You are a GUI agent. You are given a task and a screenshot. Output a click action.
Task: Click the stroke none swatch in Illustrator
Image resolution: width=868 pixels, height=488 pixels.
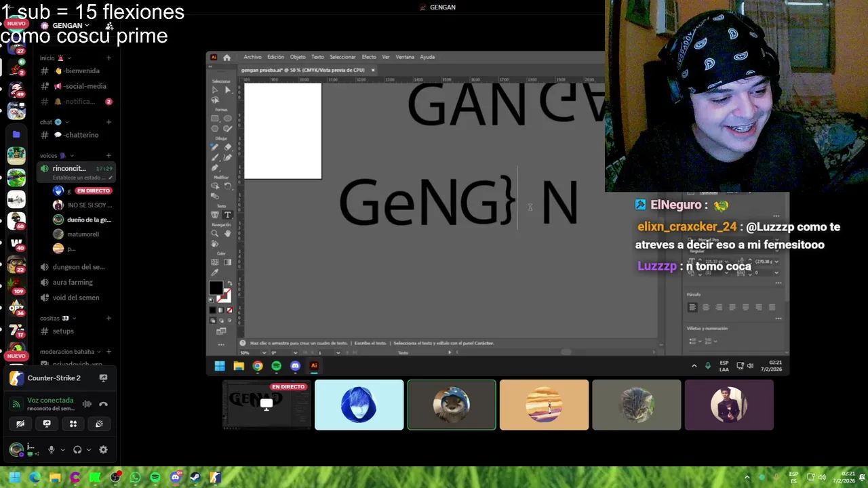point(224,296)
